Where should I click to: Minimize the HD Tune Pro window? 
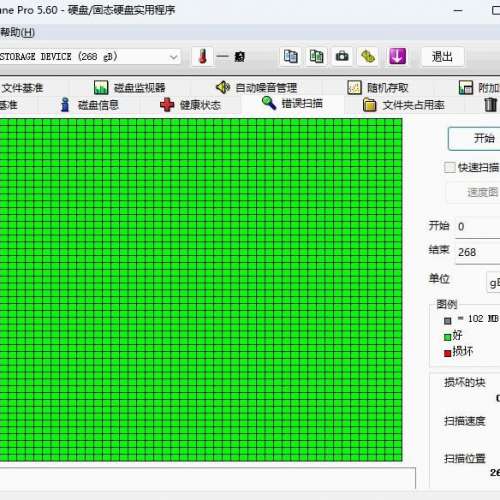point(458,10)
